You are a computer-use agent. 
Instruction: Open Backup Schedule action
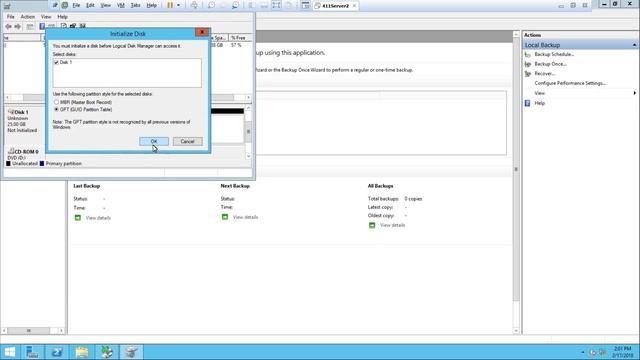(554, 54)
